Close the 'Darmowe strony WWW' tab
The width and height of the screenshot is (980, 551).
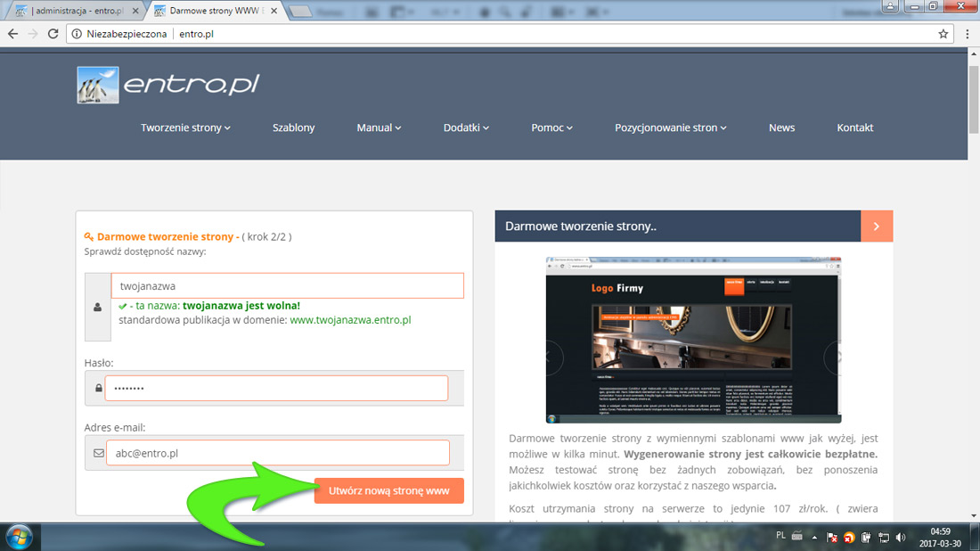tap(274, 11)
